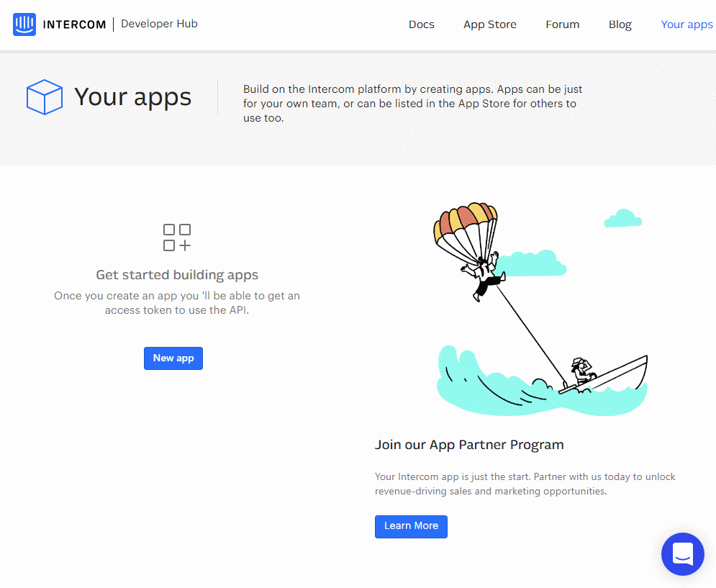Click the Join our App Partner Program heading

pyautogui.click(x=469, y=445)
